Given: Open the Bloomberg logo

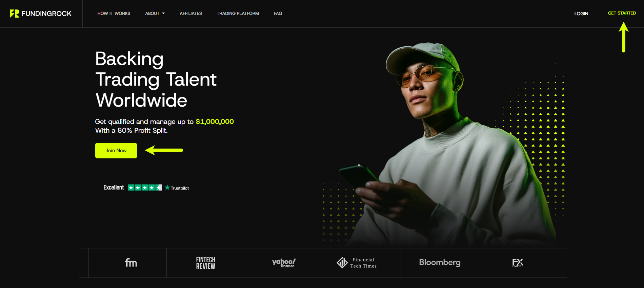Looking at the screenshot, I should tap(440, 263).
